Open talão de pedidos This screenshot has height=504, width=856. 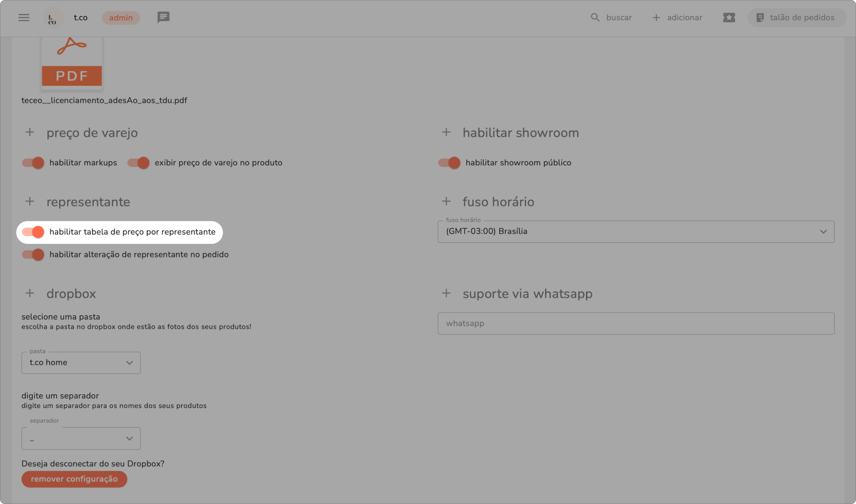[x=796, y=17]
